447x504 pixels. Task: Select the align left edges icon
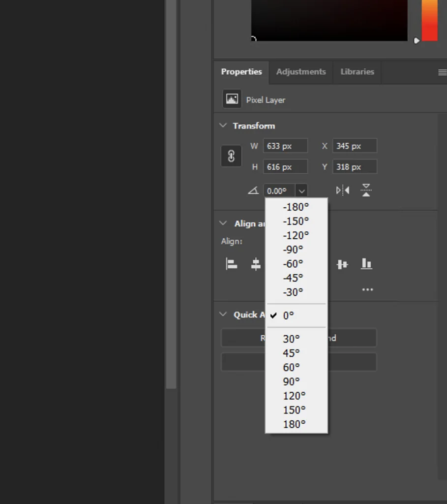pos(232,264)
